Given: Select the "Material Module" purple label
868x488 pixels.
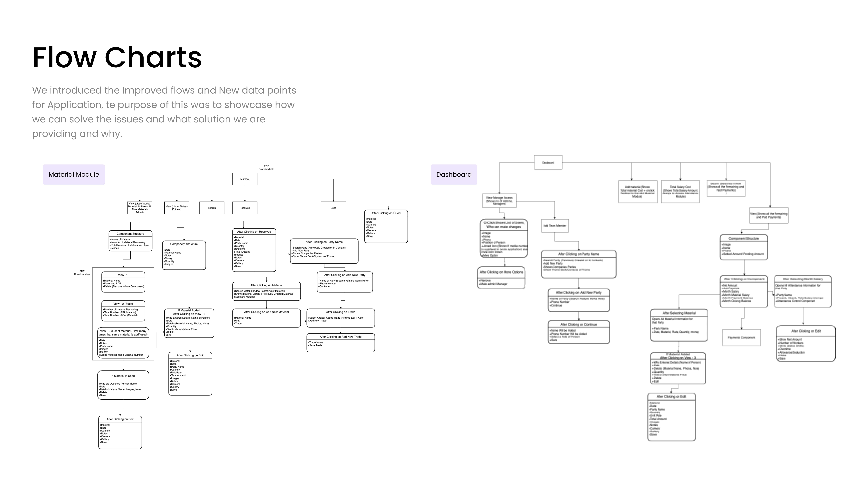Looking at the screenshot, I should pyautogui.click(x=74, y=174).
